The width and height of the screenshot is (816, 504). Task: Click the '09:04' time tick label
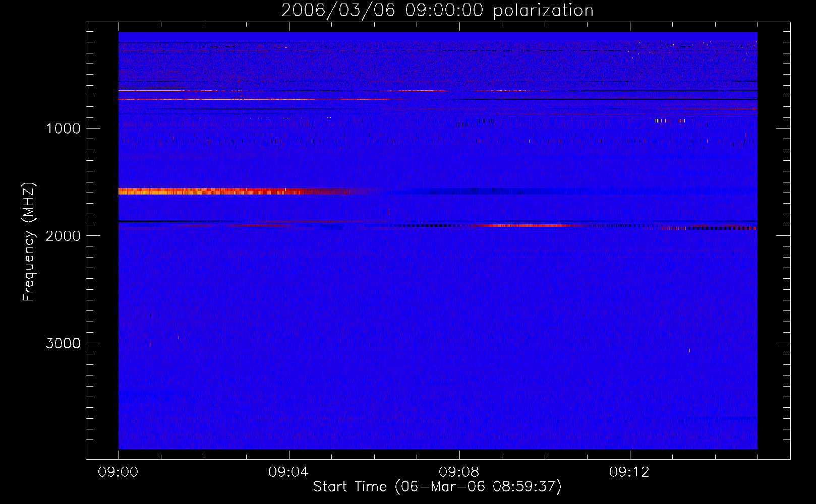coord(288,472)
